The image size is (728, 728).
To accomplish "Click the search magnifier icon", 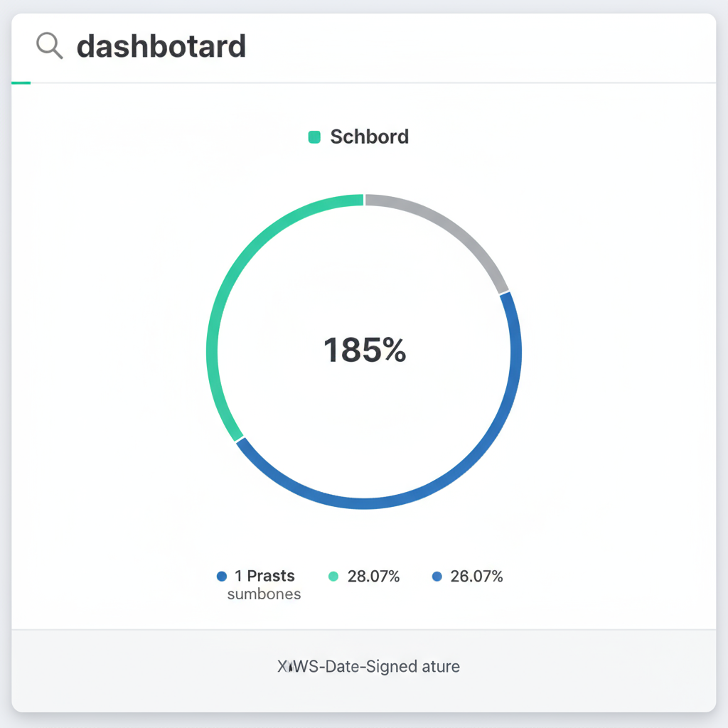I will 49,47.
